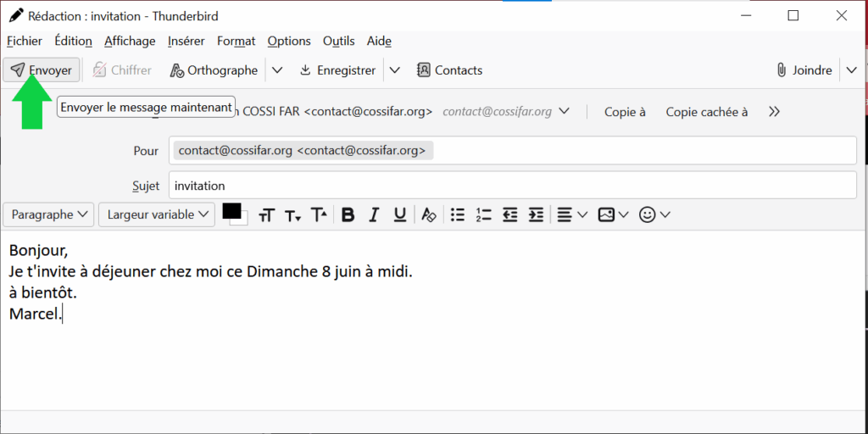Open the smiley emoticon insert menu
868x434 pixels.
click(x=654, y=215)
